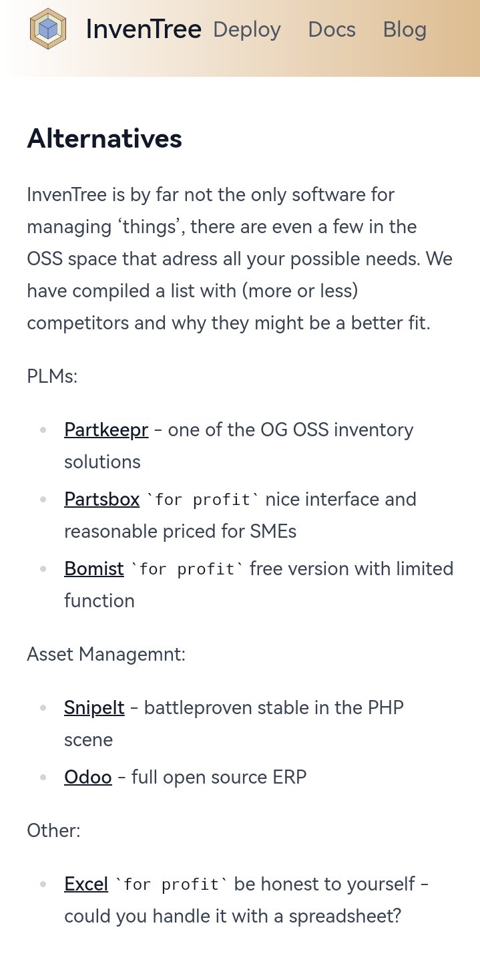
Task: Follow the Partsbox link
Action: click(101, 499)
